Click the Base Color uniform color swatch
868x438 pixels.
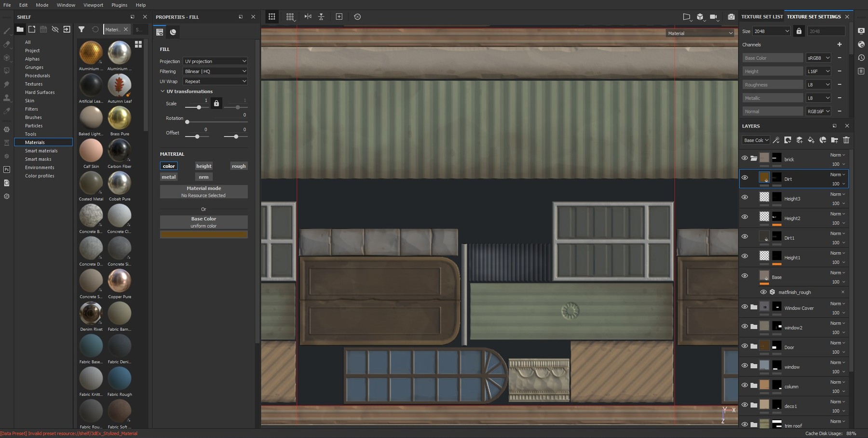click(x=203, y=235)
